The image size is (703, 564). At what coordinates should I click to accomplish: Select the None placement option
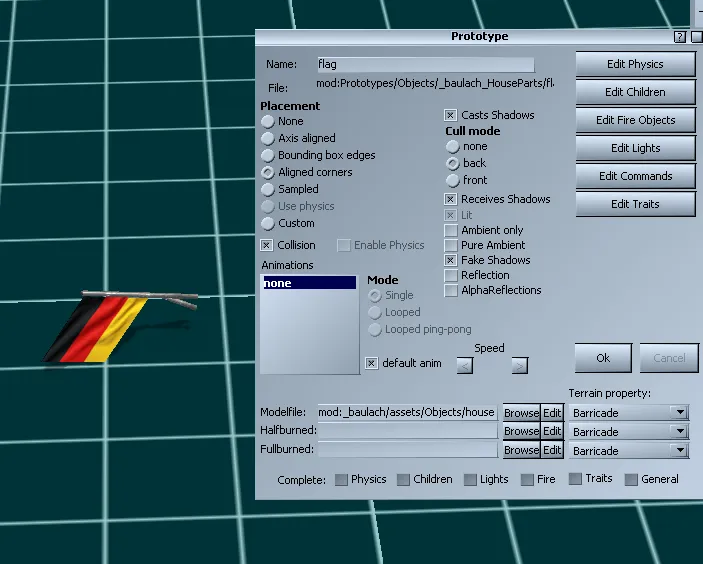(x=268, y=121)
